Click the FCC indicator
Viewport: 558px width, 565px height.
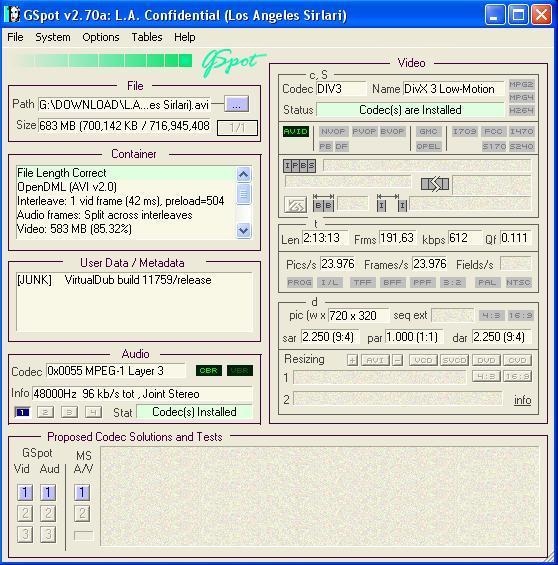point(493,132)
